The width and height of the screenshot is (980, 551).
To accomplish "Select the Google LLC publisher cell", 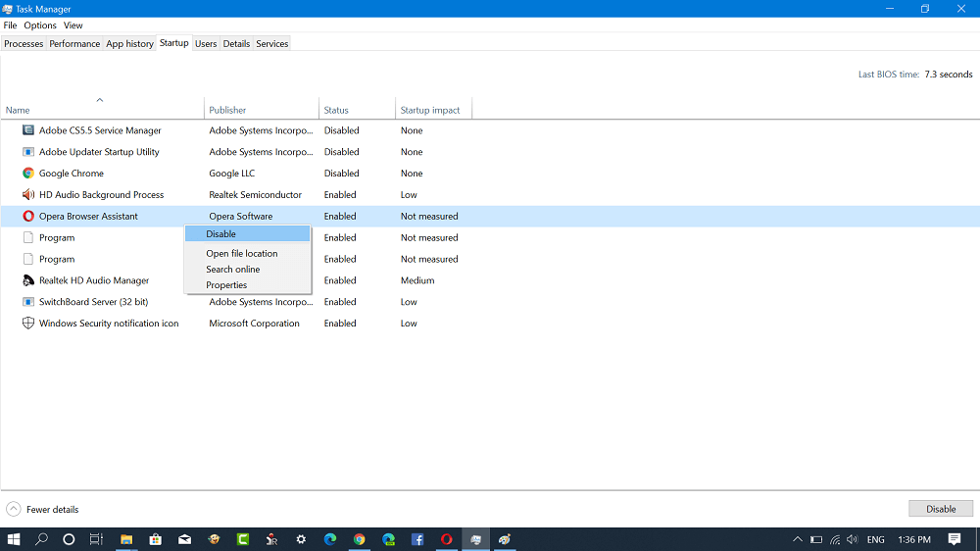I will [x=232, y=174].
